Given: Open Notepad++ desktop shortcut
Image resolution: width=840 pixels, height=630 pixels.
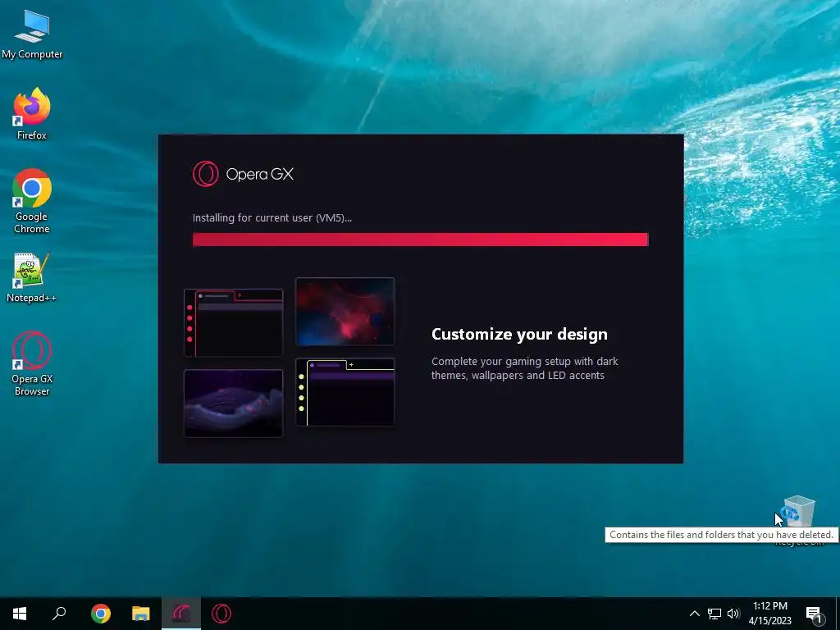Looking at the screenshot, I should coord(32,277).
